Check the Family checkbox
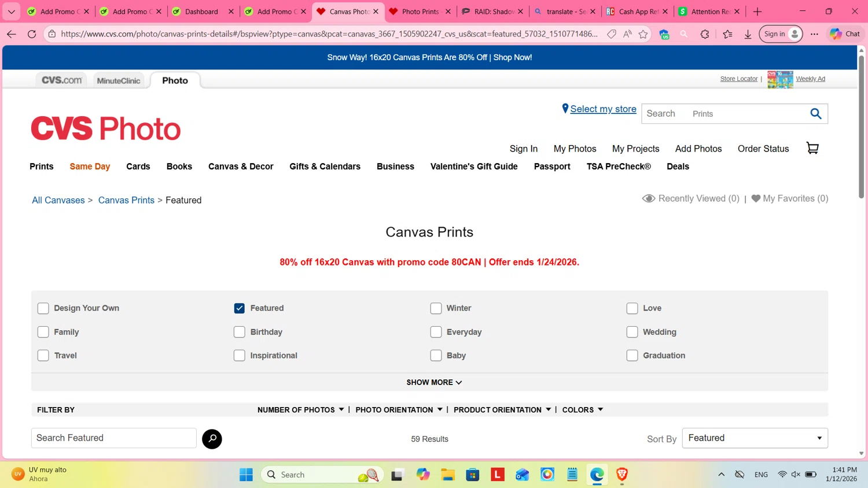 pos(43,332)
